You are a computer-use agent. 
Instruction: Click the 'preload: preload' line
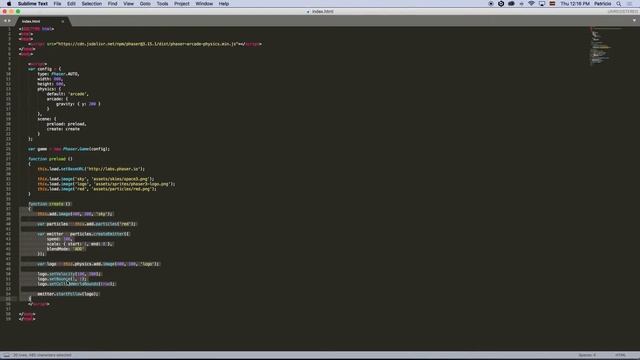67,124
